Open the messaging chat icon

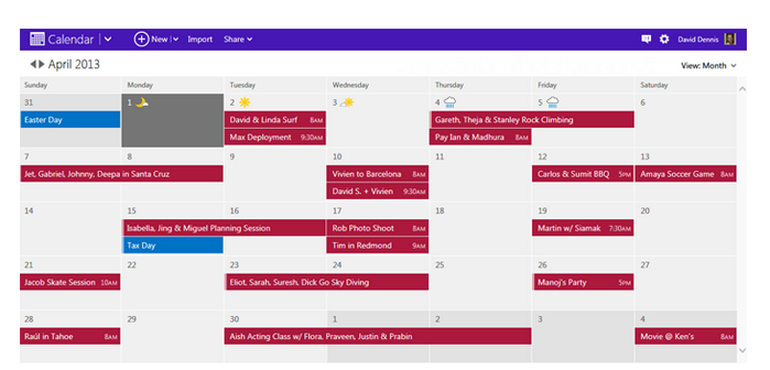pyautogui.click(x=646, y=39)
